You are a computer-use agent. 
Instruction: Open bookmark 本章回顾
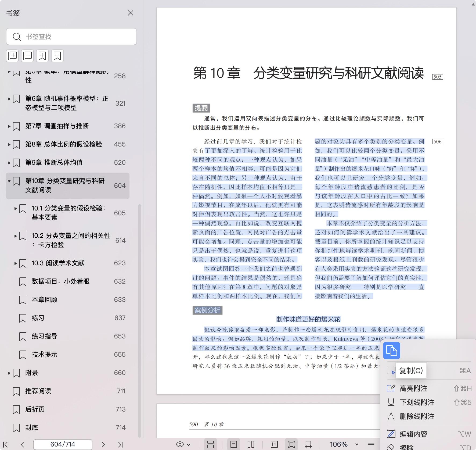[x=45, y=300]
